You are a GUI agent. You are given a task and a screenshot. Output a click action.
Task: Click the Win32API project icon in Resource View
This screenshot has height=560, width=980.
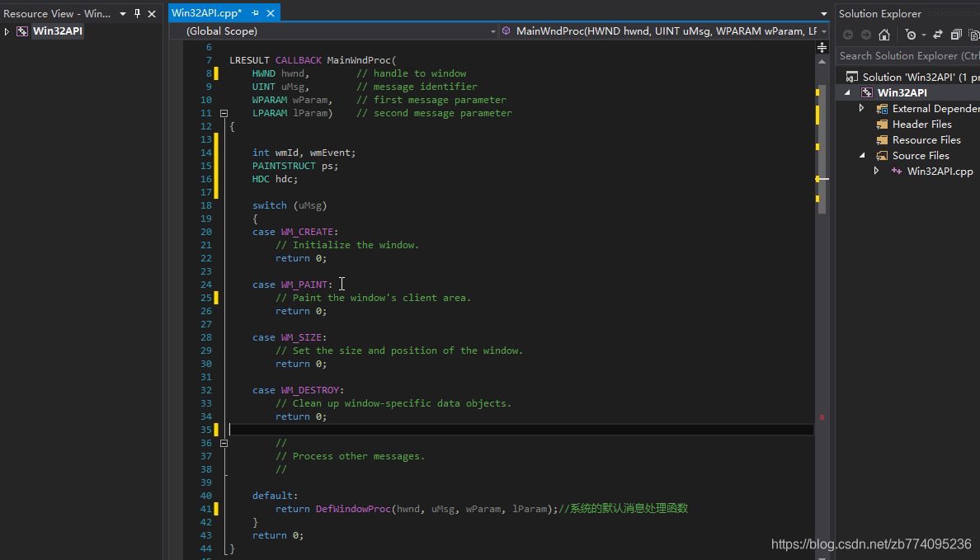(x=22, y=31)
